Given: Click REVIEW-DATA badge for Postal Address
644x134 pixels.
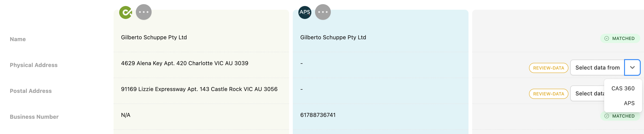Looking at the screenshot, I should pyautogui.click(x=548, y=94).
